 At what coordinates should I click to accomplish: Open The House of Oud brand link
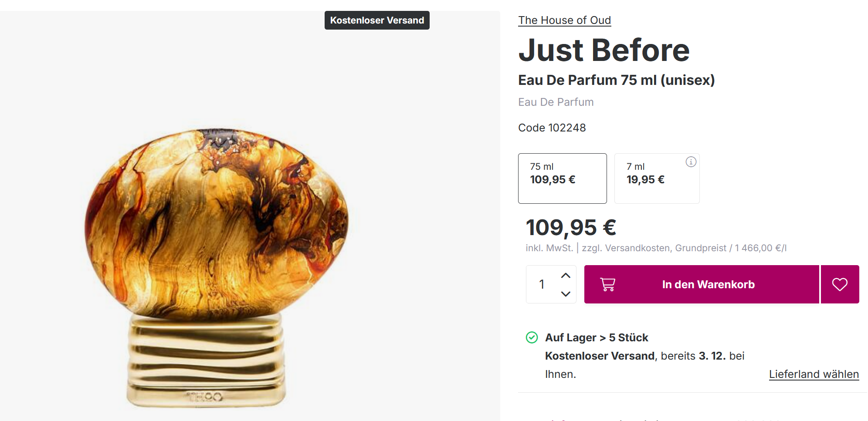coord(564,20)
